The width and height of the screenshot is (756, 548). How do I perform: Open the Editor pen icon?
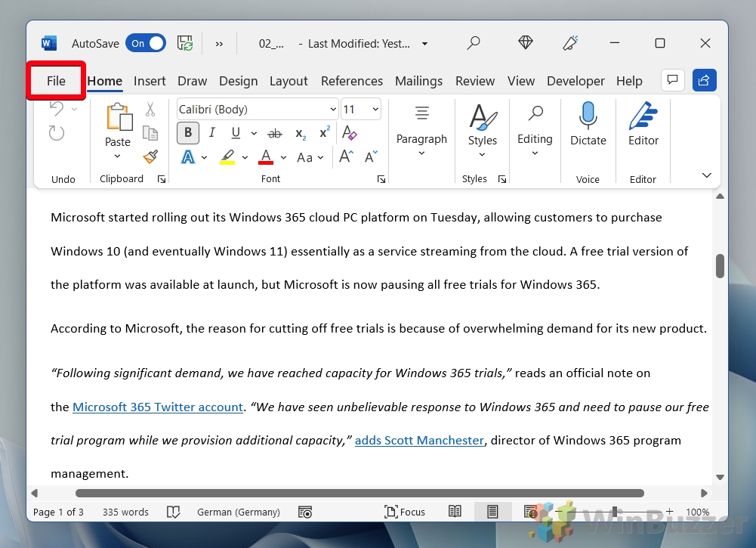[643, 116]
